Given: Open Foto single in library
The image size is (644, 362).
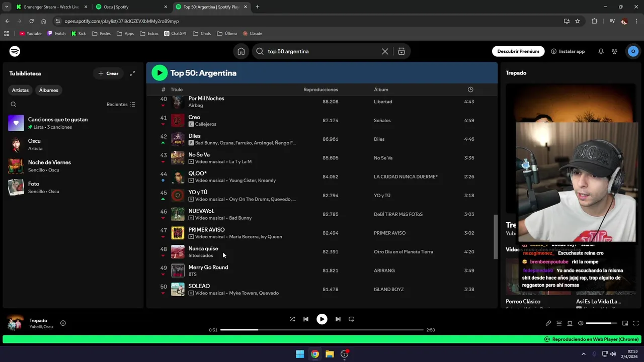Looking at the screenshot, I should click(73, 187).
